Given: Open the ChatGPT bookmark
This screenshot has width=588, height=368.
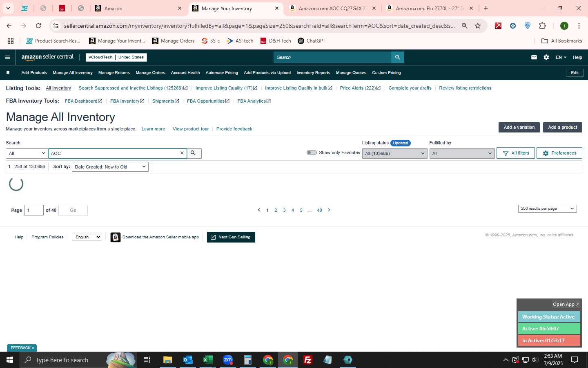Looking at the screenshot, I should click(x=312, y=41).
